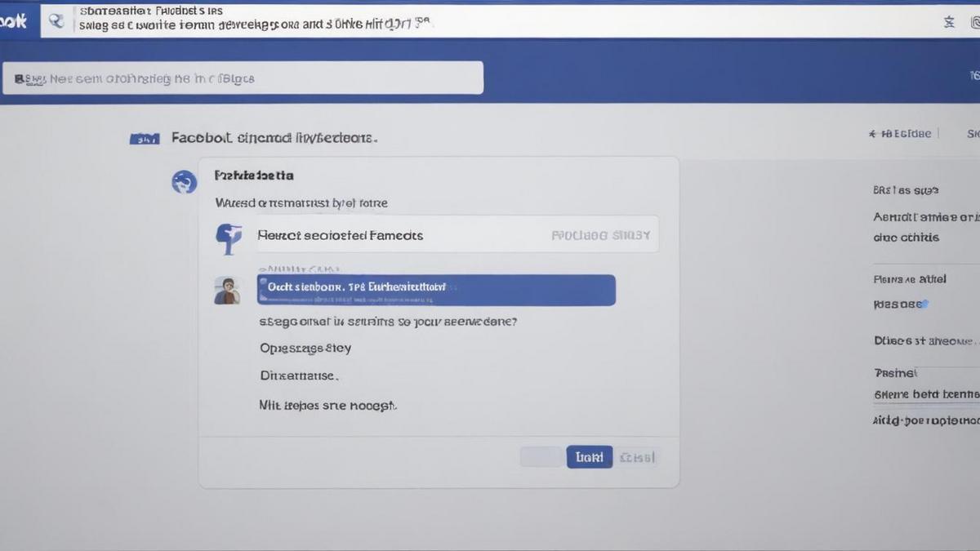Click the Cancel link beside the Post button

[639, 457]
